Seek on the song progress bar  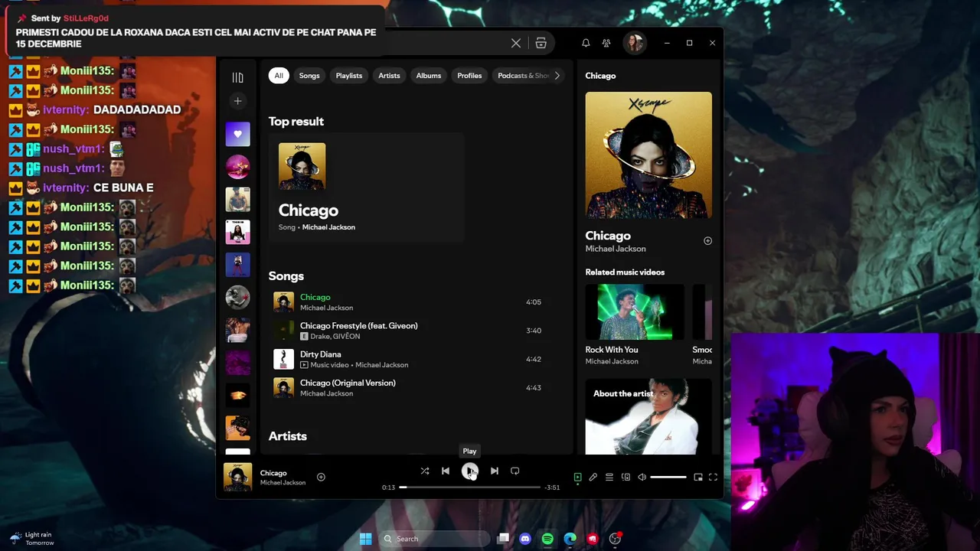(469, 487)
